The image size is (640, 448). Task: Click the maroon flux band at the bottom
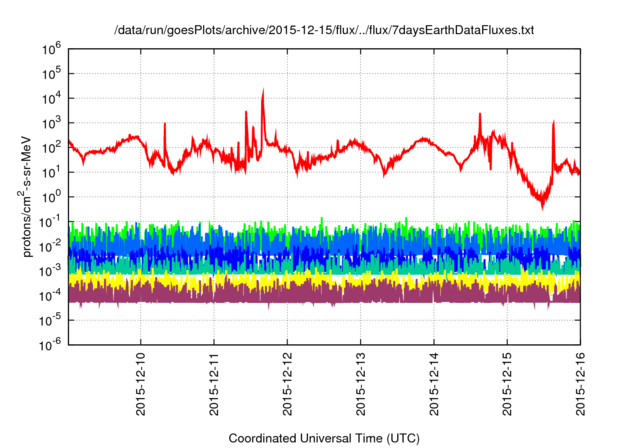[324, 295]
